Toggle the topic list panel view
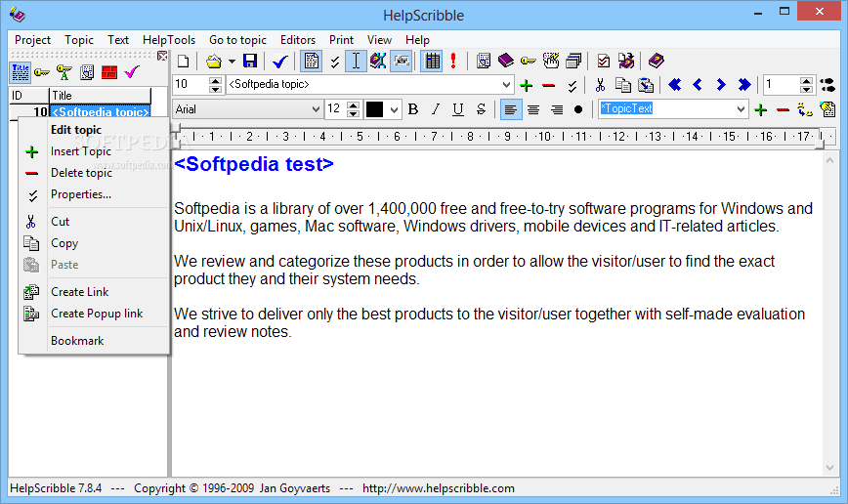 click(312, 62)
